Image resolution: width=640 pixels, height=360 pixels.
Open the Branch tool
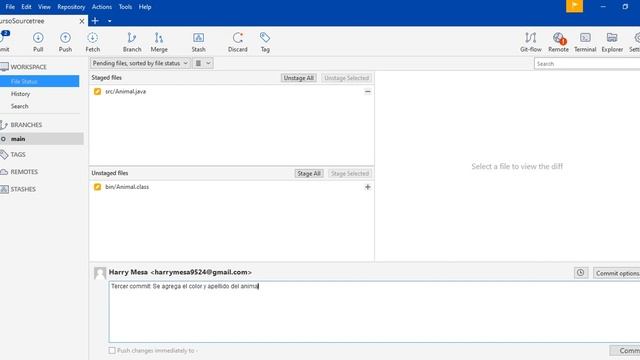(x=132, y=42)
